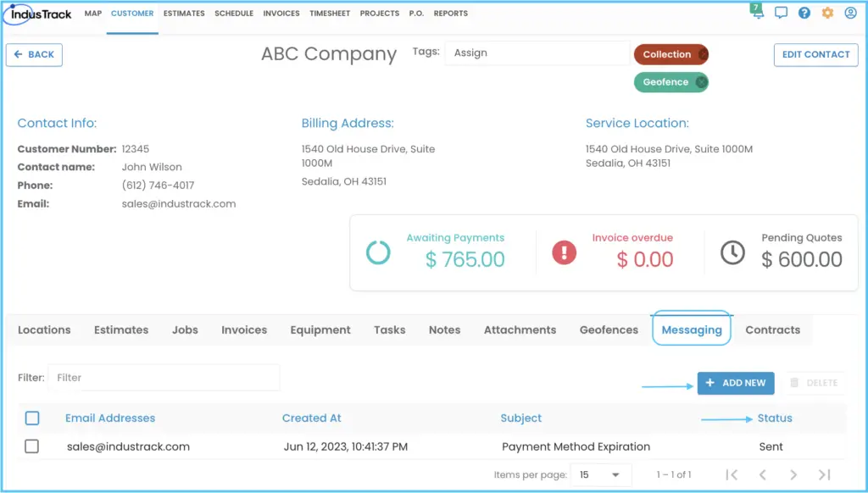Click the customer number 12345

click(x=135, y=149)
